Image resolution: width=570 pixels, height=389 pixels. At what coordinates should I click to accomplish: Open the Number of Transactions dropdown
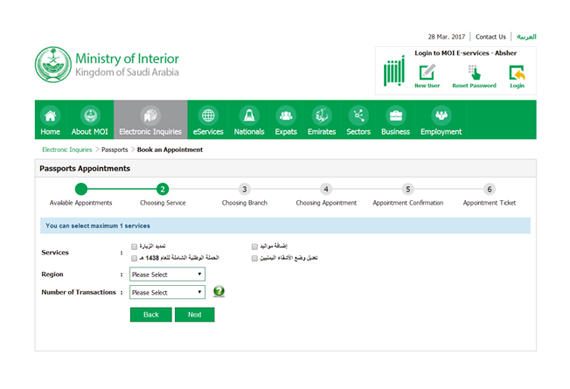(x=167, y=292)
